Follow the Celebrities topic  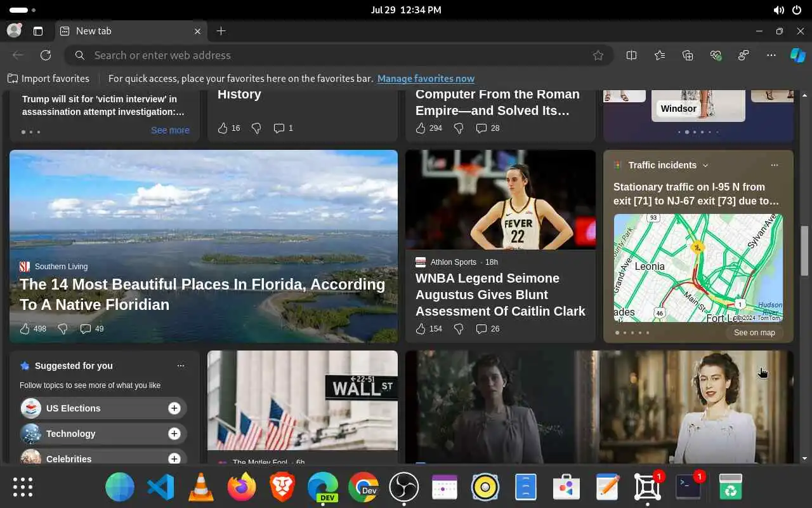pyautogui.click(x=174, y=458)
